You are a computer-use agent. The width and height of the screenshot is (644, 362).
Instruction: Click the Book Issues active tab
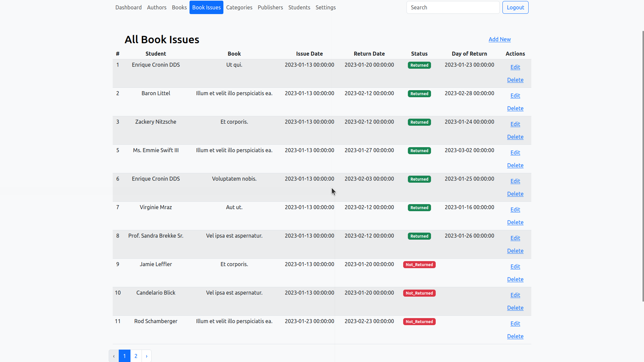pyautogui.click(x=206, y=7)
